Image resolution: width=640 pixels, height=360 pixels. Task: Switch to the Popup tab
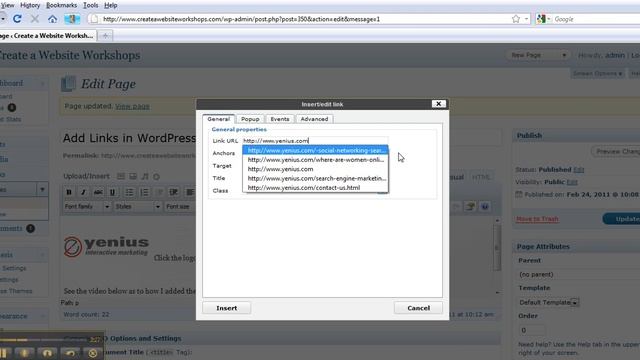(250, 119)
